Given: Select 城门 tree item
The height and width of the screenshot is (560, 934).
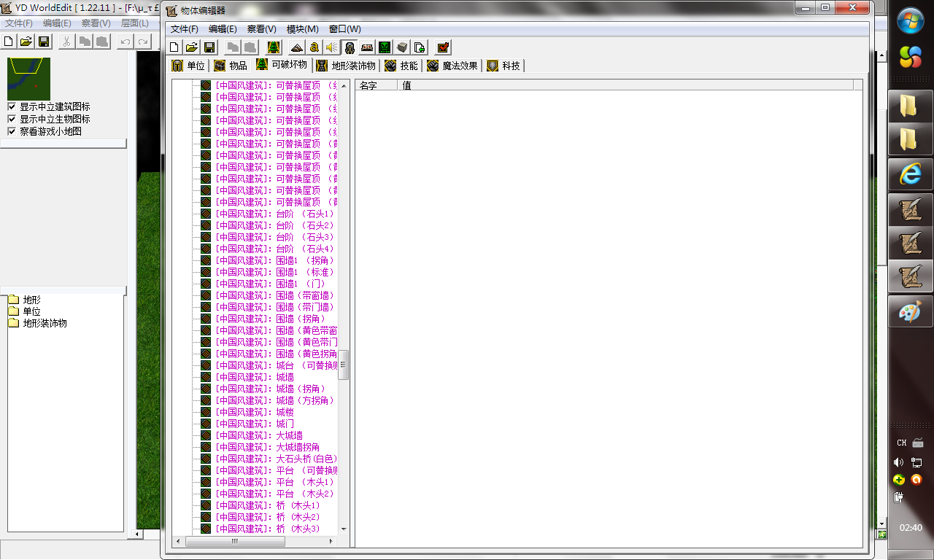Looking at the screenshot, I should (x=255, y=424).
